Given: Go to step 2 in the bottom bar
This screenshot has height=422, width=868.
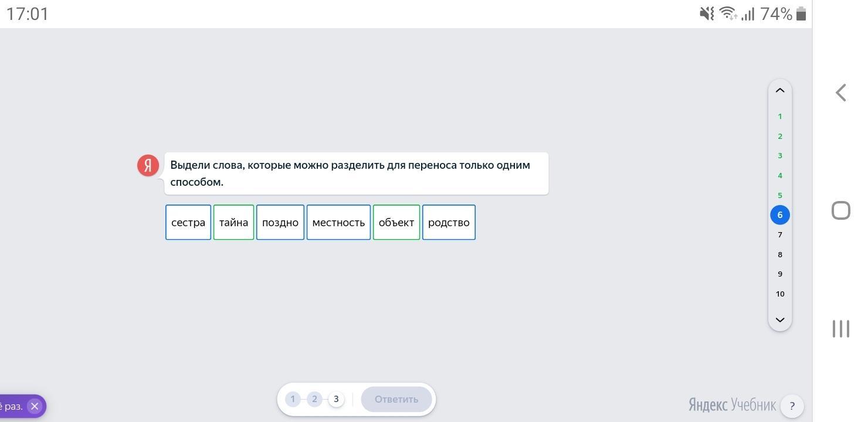Looking at the screenshot, I should click(314, 399).
